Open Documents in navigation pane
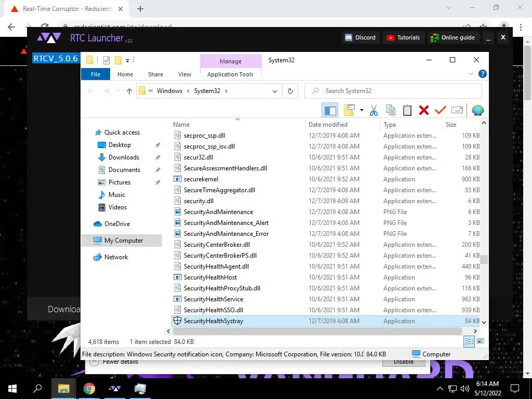The image size is (532, 399). pyautogui.click(x=124, y=170)
